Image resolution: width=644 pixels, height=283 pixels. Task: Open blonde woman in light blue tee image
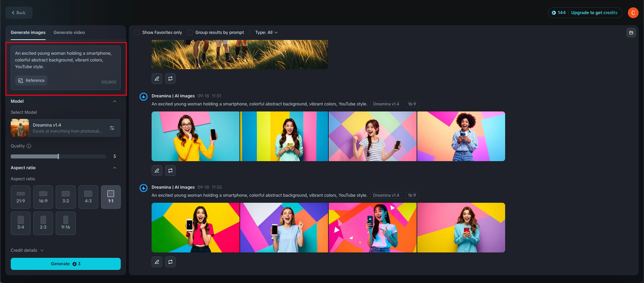point(284,228)
